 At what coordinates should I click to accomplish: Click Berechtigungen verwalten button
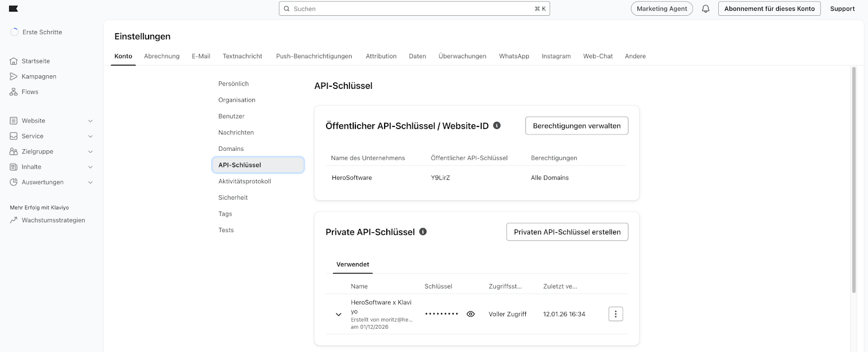tap(577, 126)
